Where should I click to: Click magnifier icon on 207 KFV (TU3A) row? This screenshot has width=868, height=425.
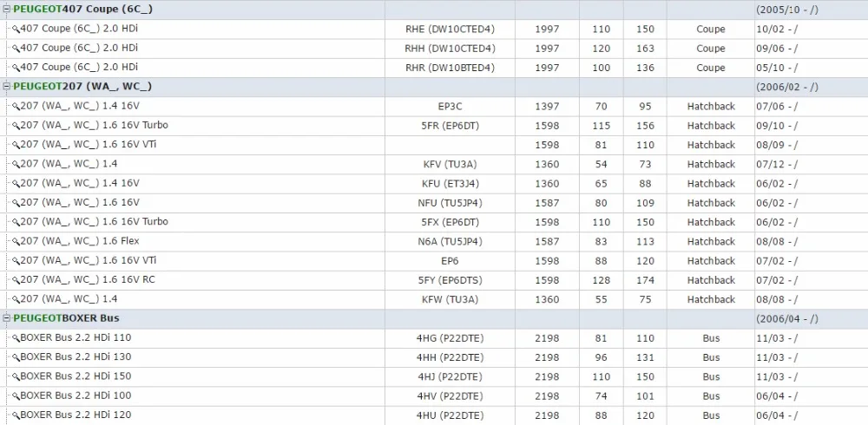coord(16,164)
